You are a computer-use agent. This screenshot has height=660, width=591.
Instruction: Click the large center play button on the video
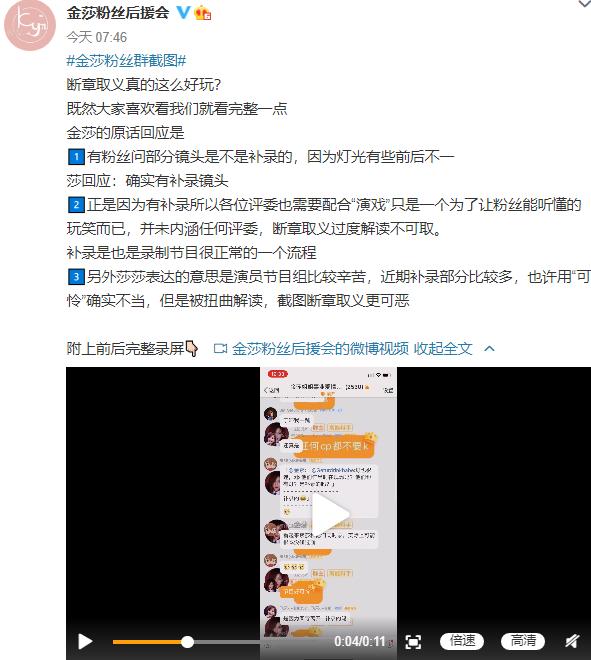330,513
